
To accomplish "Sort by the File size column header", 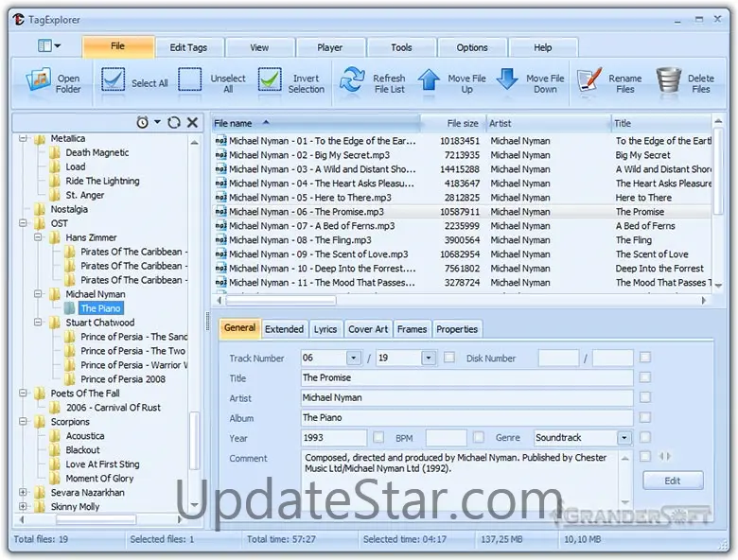I will [453, 123].
